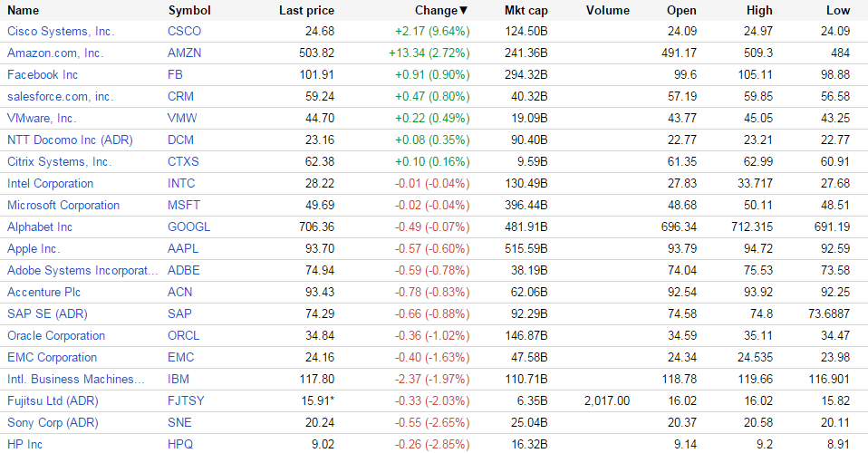Go to Microsoft Corporation page

point(63,206)
